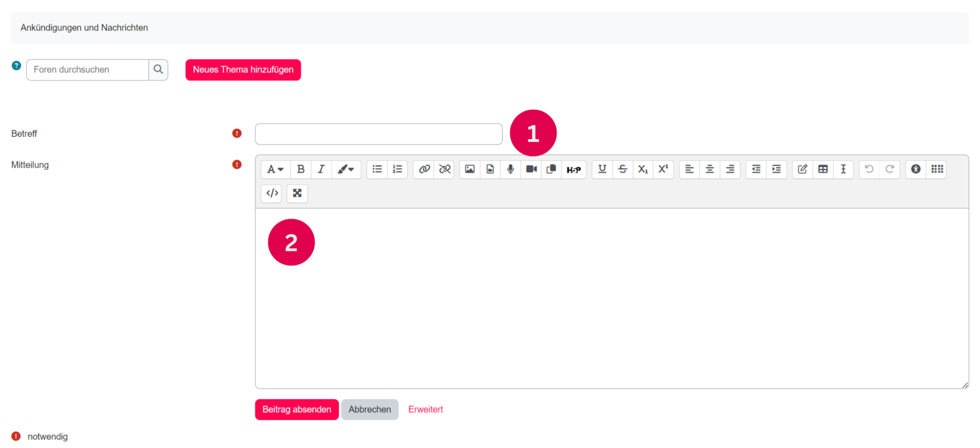Open the HTML source code view
Screen dimensions: 980x448
(x=272, y=193)
